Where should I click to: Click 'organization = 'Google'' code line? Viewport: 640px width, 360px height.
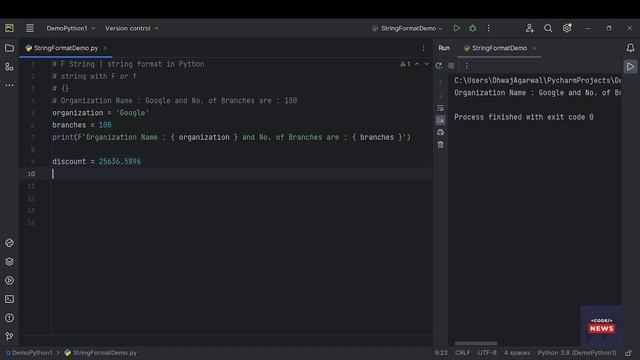click(100, 113)
